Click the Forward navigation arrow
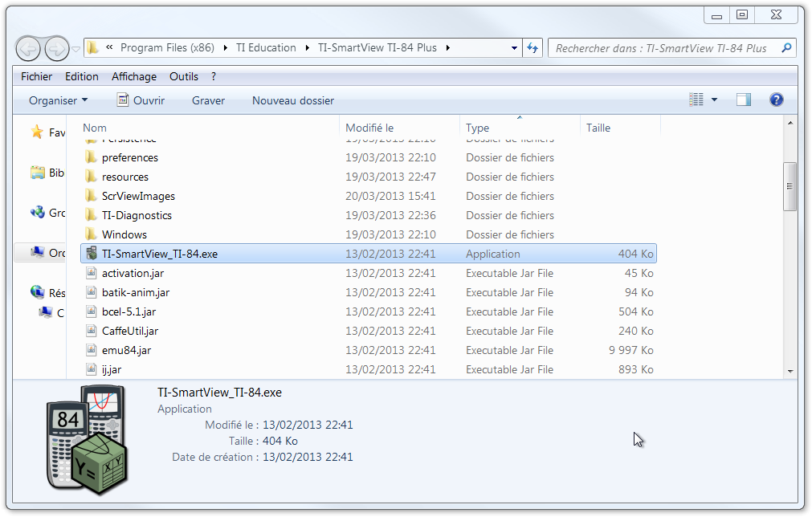 pos(56,49)
